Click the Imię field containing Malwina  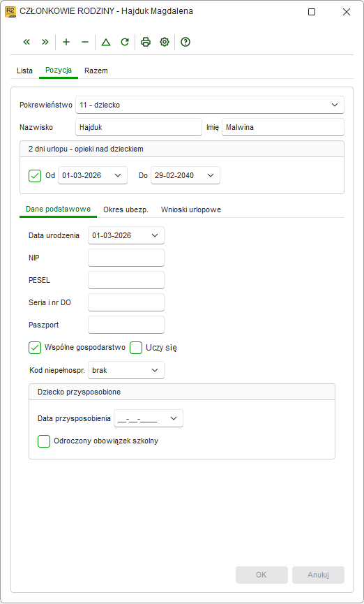click(x=283, y=127)
